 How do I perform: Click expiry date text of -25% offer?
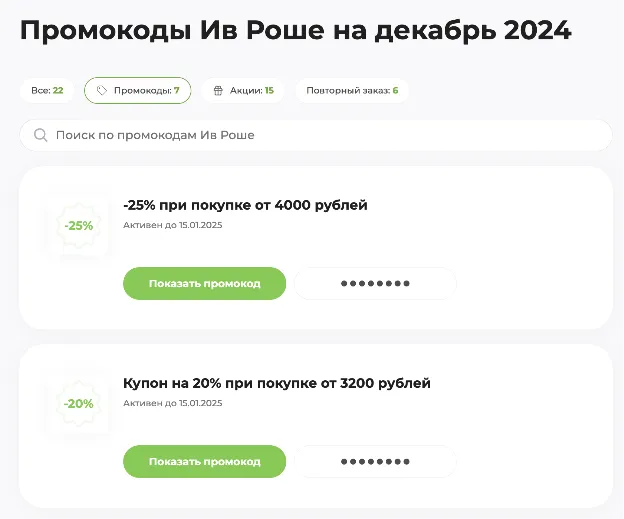[172, 225]
